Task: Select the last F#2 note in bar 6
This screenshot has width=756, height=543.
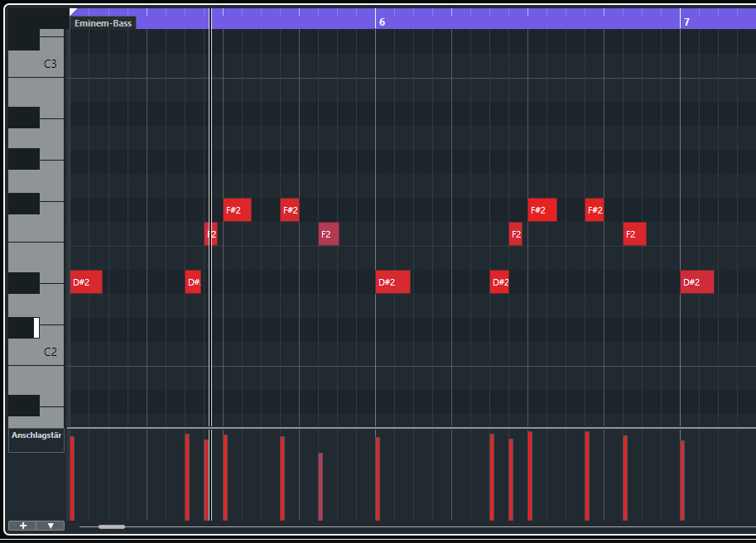Action: click(x=595, y=210)
